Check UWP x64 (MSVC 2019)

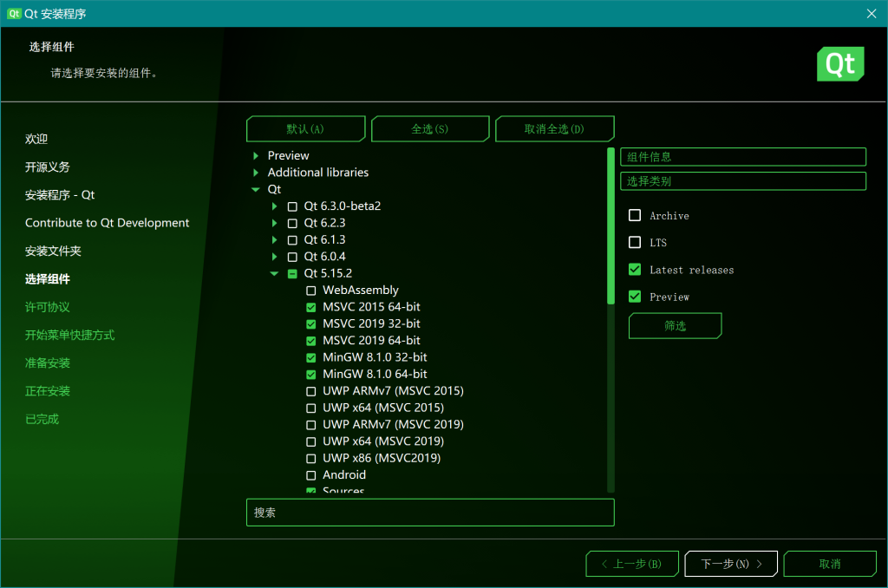pos(311,441)
